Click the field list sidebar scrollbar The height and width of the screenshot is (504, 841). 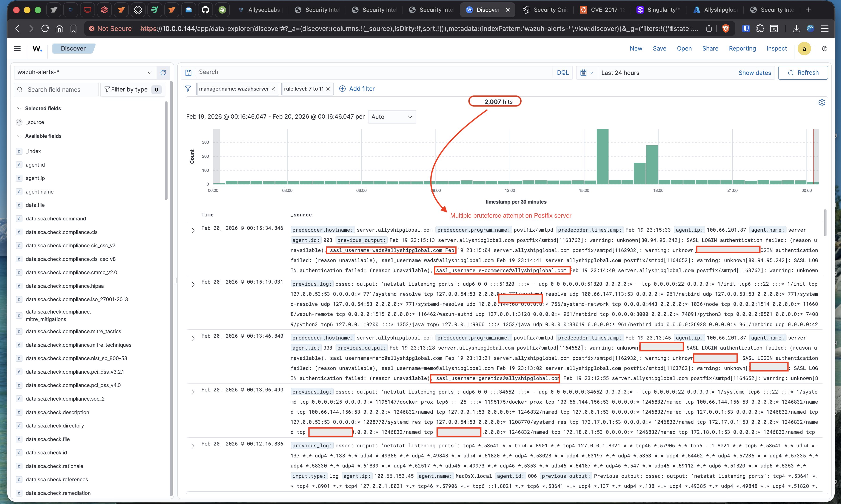[166, 150]
